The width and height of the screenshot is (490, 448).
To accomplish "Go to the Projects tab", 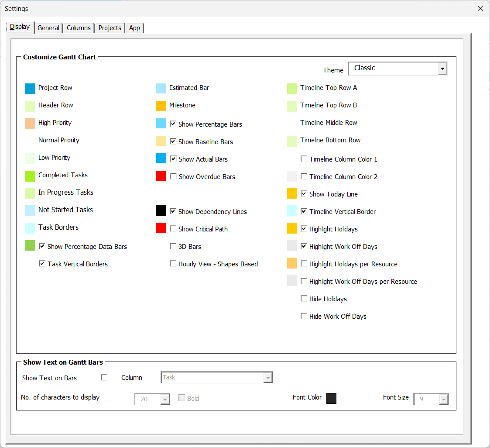I will [x=110, y=28].
